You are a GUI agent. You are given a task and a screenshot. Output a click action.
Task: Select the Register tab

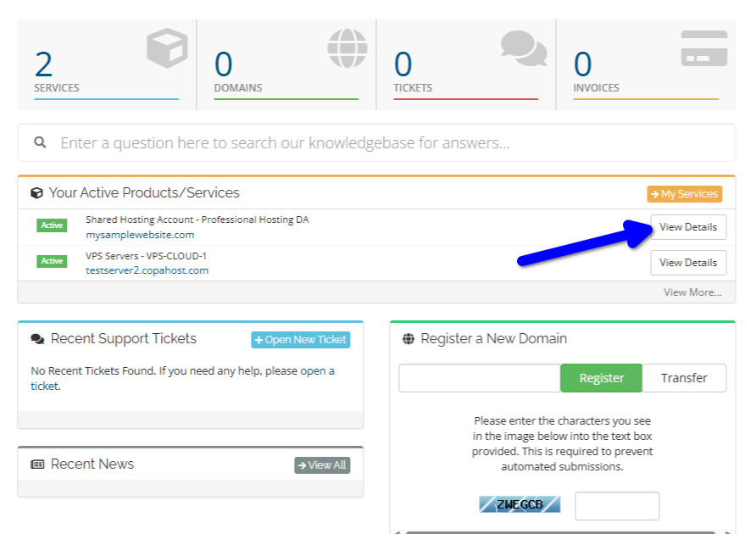pyautogui.click(x=601, y=378)
